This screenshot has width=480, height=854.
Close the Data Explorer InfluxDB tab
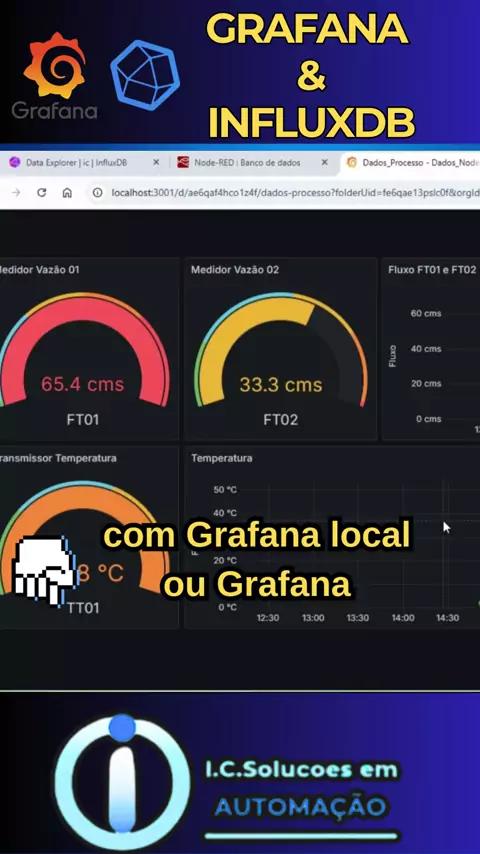(156, 162)
